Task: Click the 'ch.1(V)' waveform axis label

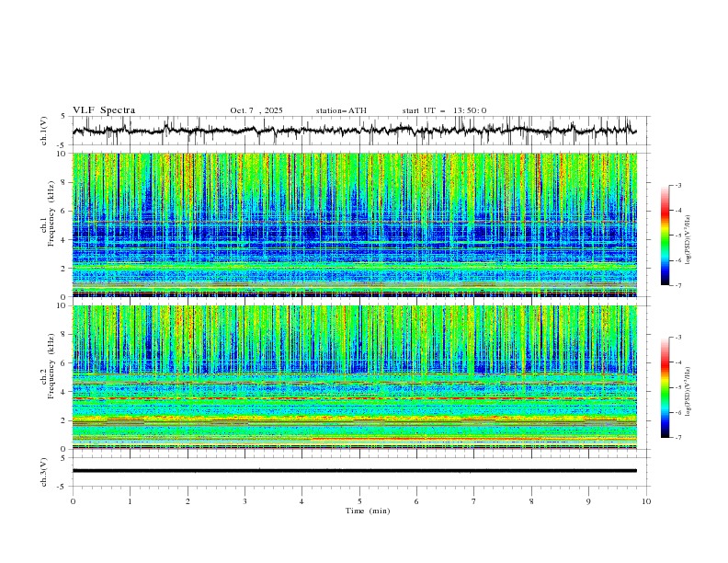Action: pos(44,131)
